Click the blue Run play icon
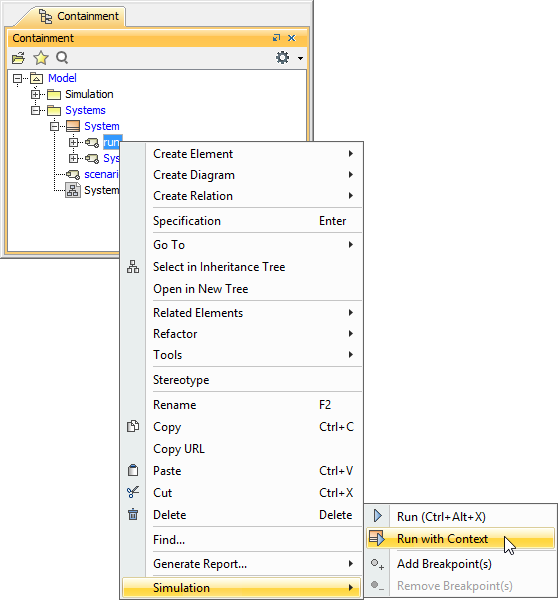558x600 pixels. coord(378,516)
